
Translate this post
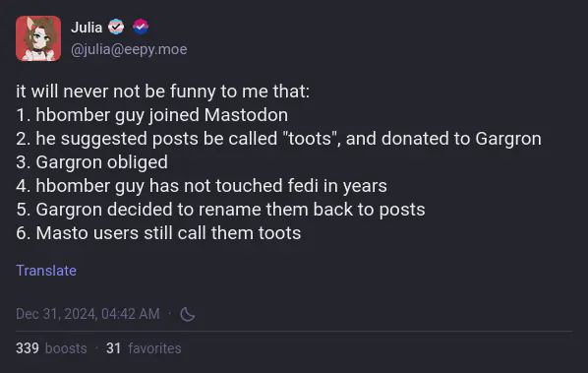click(46, 271)
